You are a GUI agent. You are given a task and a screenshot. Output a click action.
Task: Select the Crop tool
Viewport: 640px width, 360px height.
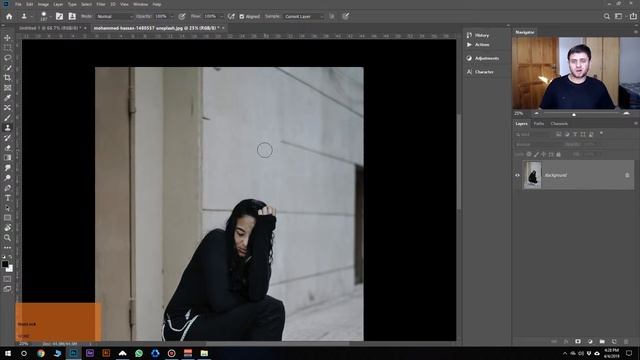point(7,78)
